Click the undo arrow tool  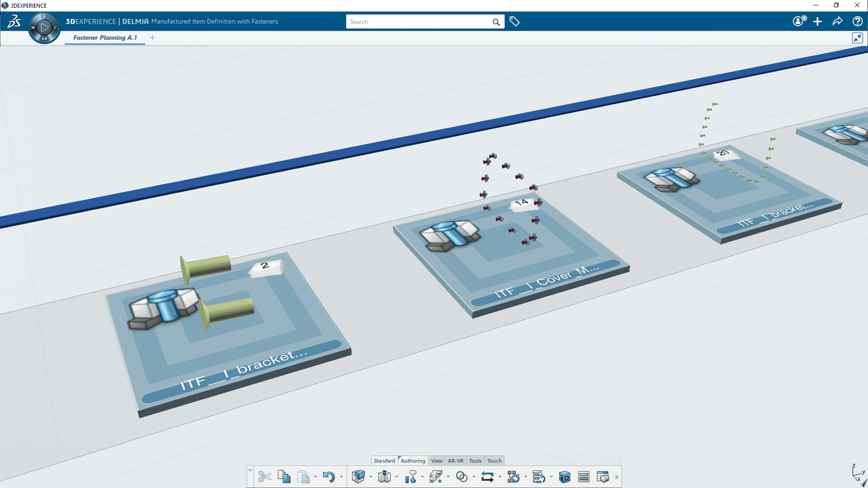328,477
